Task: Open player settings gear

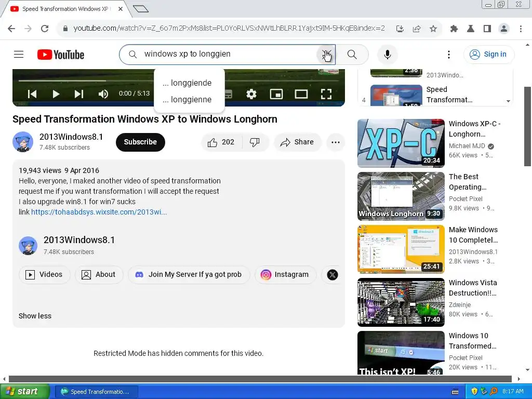Action: click(251, 94)
